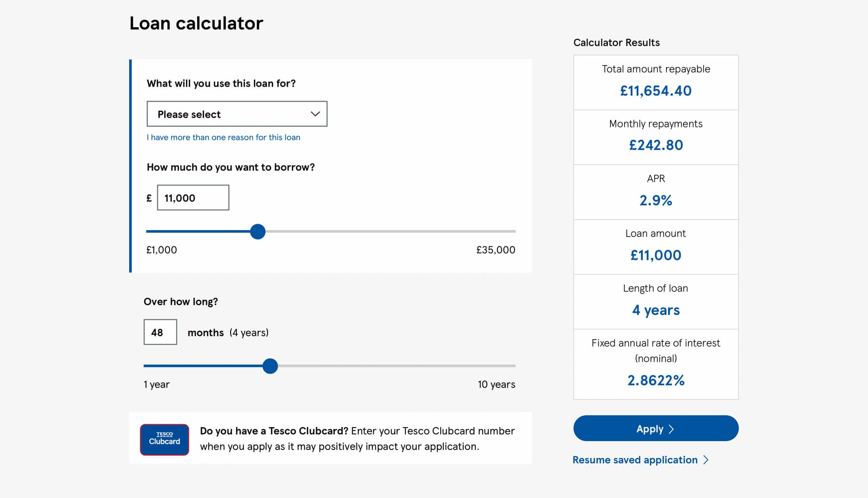Click the Loan calculator heading
Image resolution: width=868 pixels, height=498 pixels.
(196, 23)
